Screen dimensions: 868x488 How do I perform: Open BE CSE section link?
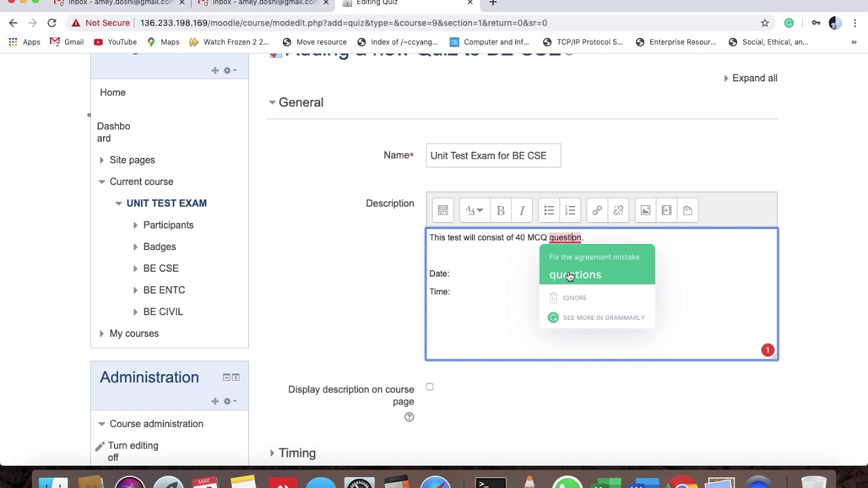[161, 268]
